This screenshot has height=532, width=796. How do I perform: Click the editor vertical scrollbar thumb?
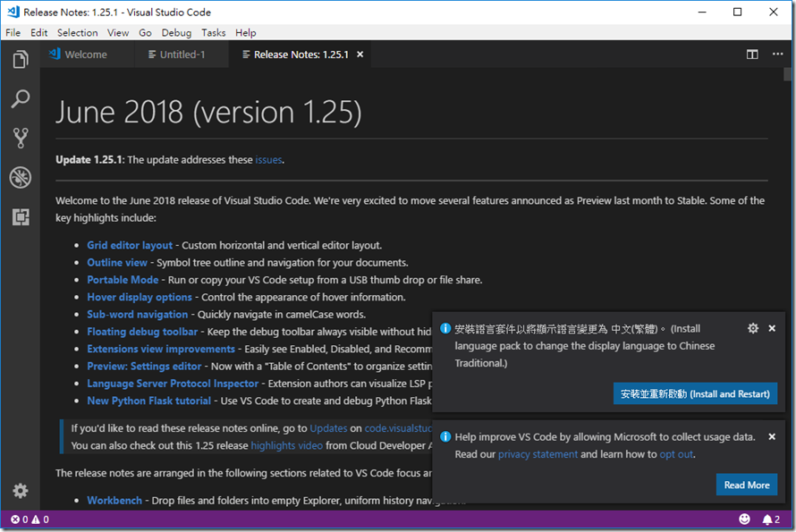point(787,74)
